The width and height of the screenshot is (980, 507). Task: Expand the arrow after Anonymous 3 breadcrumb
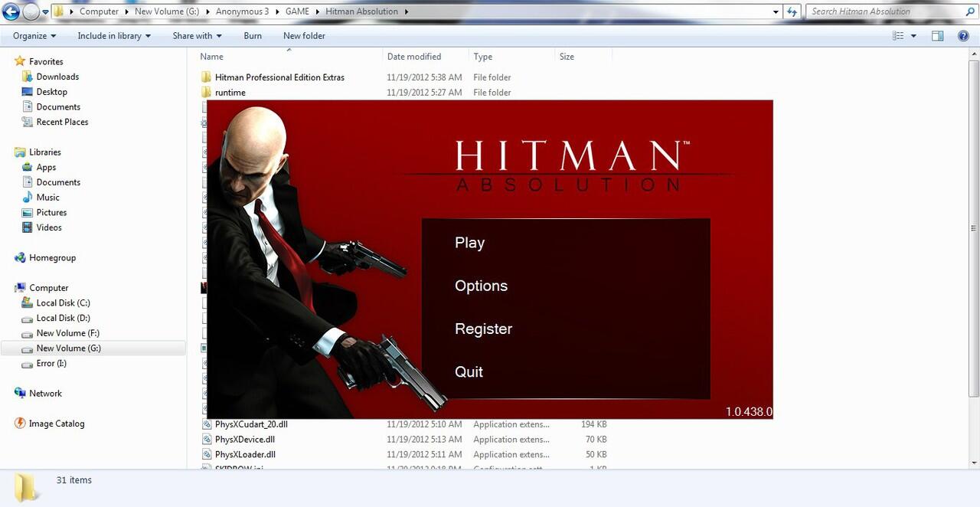(x=277, y=11)
